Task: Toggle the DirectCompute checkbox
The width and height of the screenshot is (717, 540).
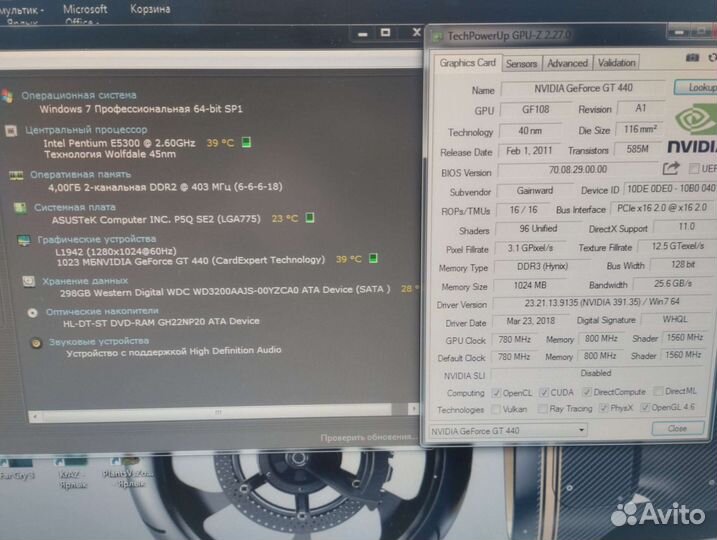Action: pos(587,392)
